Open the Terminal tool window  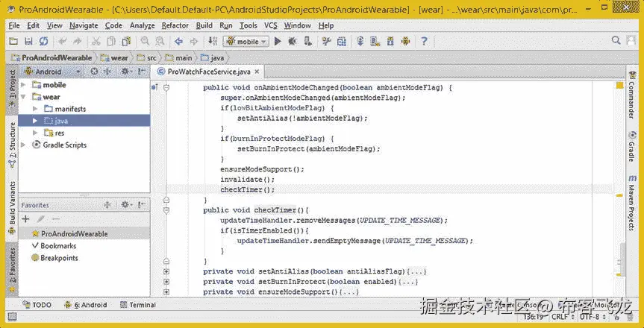coord(138,305)
